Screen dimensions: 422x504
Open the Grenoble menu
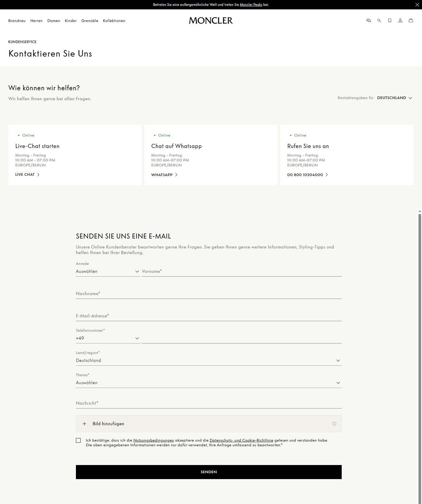[90, 21]
